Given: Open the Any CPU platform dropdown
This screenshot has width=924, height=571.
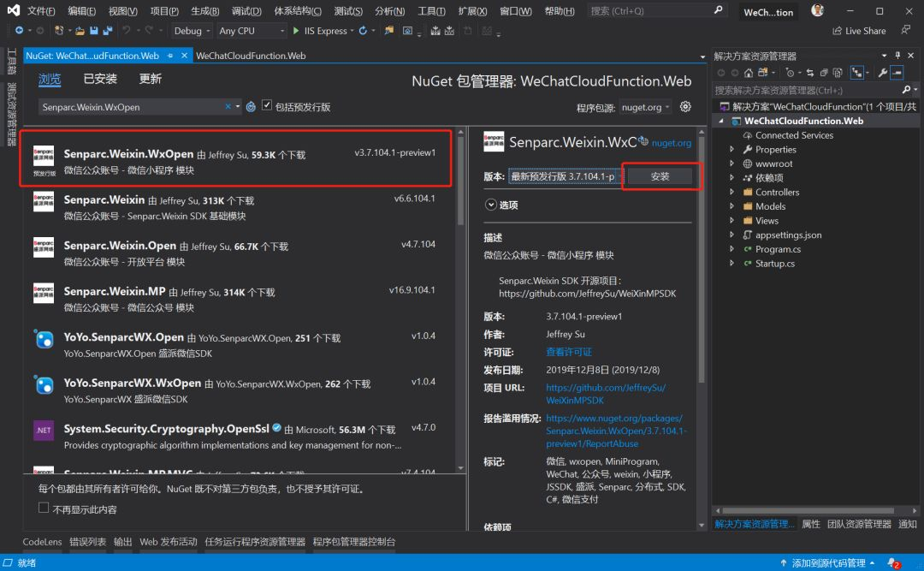Looking at the screenshot, I should pyautogui.click(x=251, y=31).
